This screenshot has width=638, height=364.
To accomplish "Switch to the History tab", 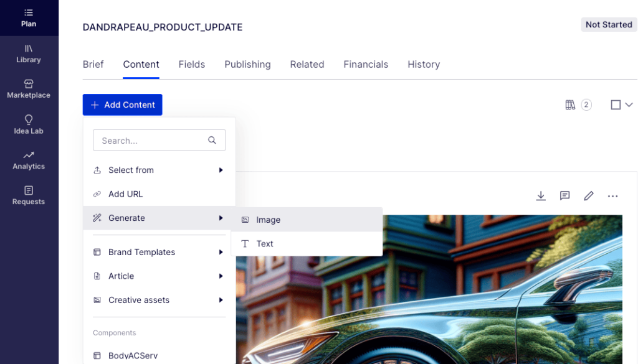I will (x=424, y=65).
